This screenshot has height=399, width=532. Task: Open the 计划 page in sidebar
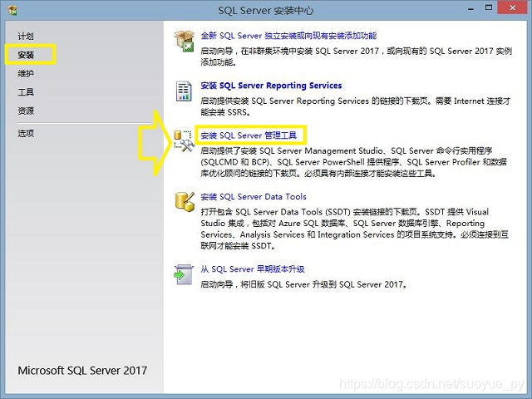[x=26, y=36]
